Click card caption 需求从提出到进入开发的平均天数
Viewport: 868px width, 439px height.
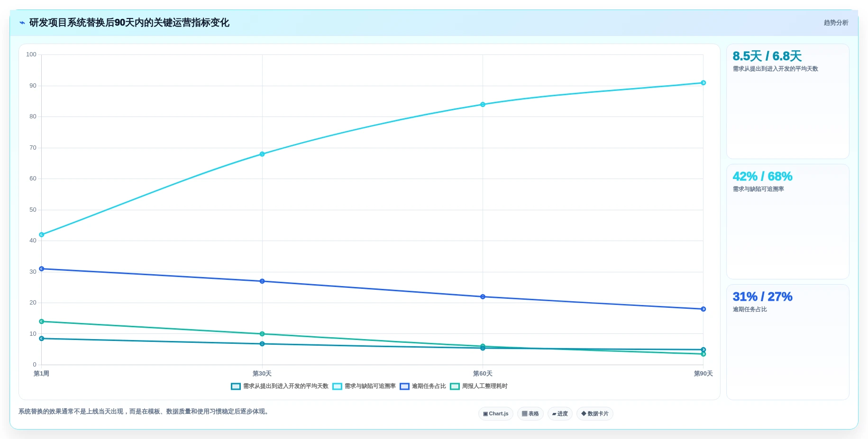click(775, 69)
